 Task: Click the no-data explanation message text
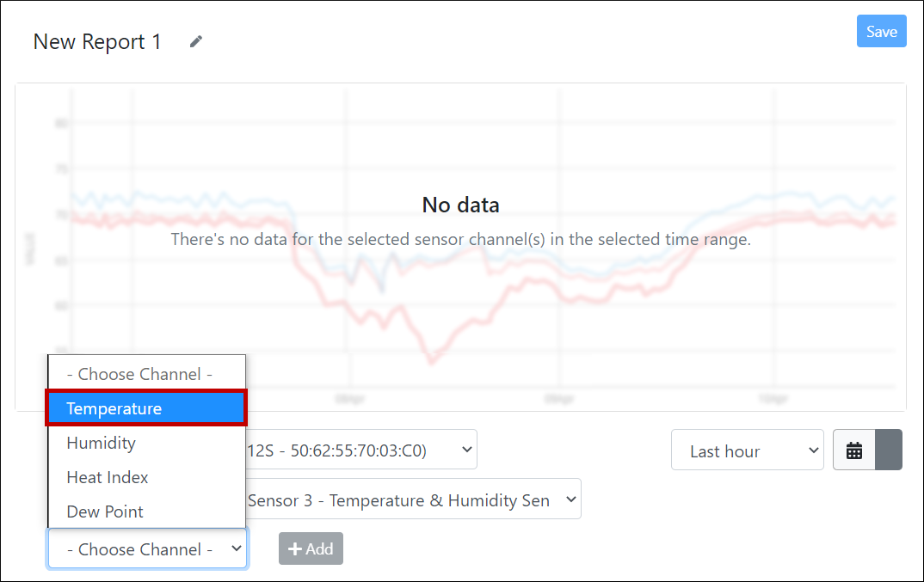point(460,239)
